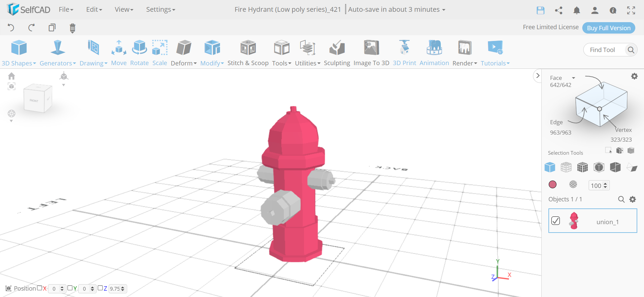The image size is (644, 297).
Task: Save project with floppy disk icon
Action: click(x=540, y=10)
